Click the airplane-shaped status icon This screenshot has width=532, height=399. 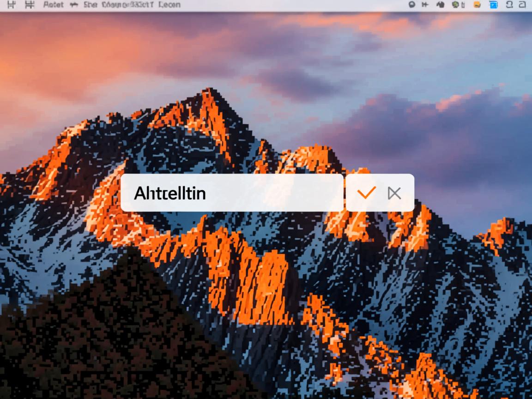pyautogui.click(x=425, y=5)
